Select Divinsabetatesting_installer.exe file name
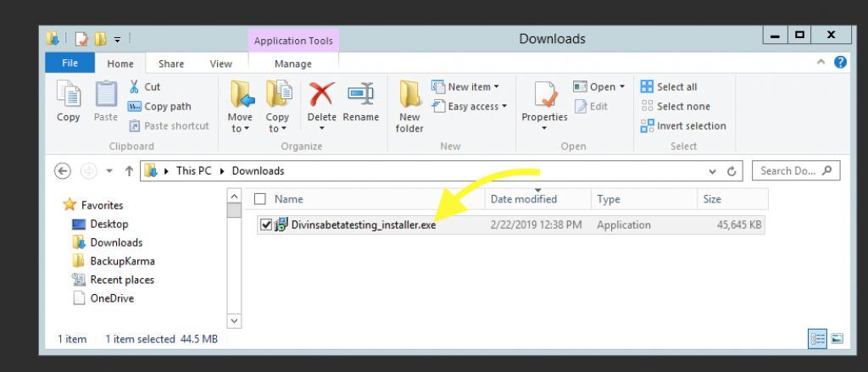 tap(364, 225)
